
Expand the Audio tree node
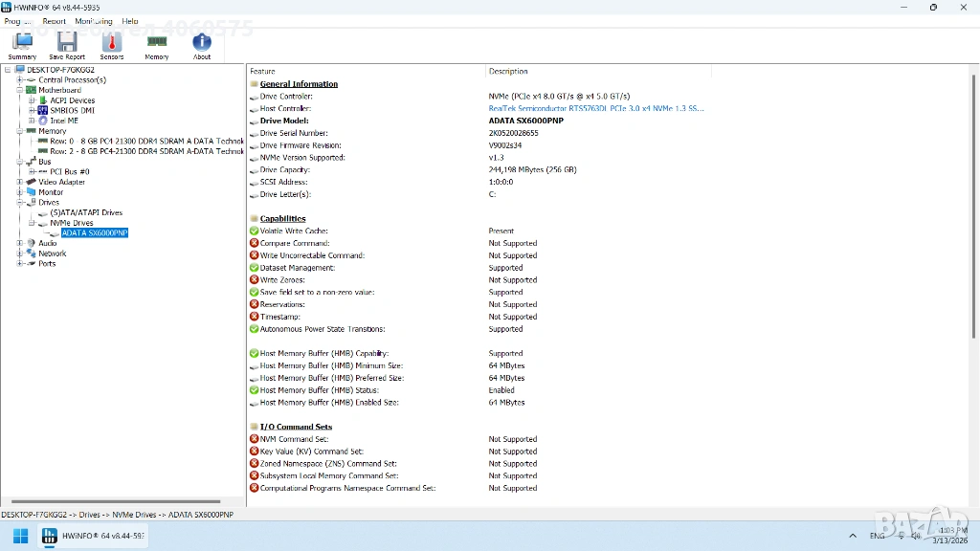pyautogui.click(x=20, y=243)
